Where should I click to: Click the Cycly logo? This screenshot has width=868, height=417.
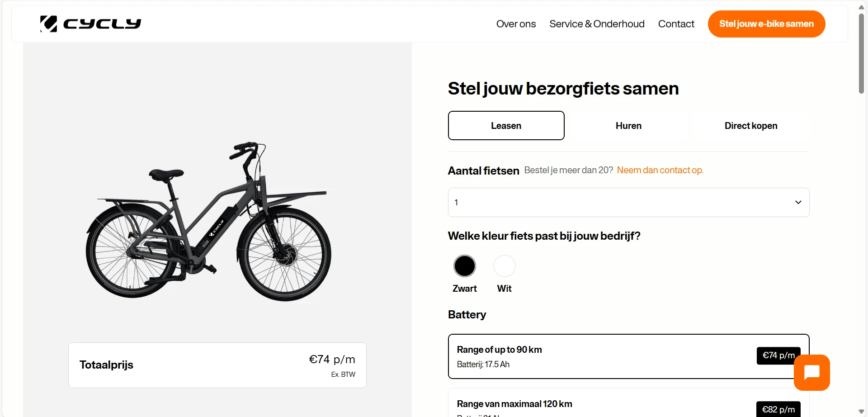coord(90,24)
